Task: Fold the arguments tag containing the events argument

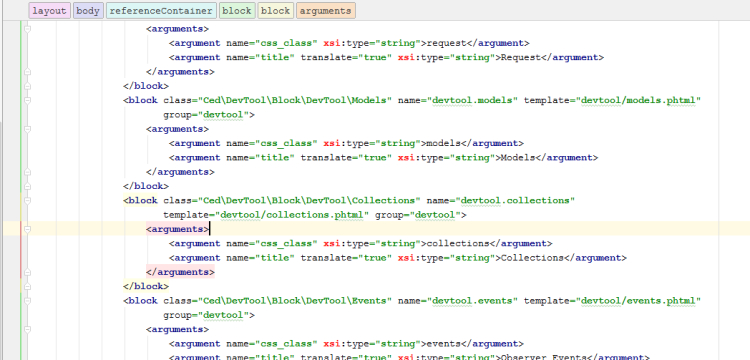Action: [x=27, y=330]
